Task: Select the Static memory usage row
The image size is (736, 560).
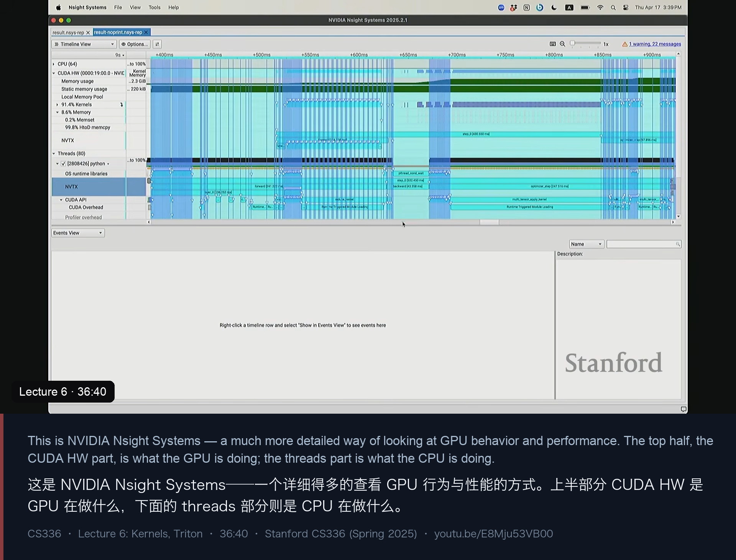Action: click(89, 89)
